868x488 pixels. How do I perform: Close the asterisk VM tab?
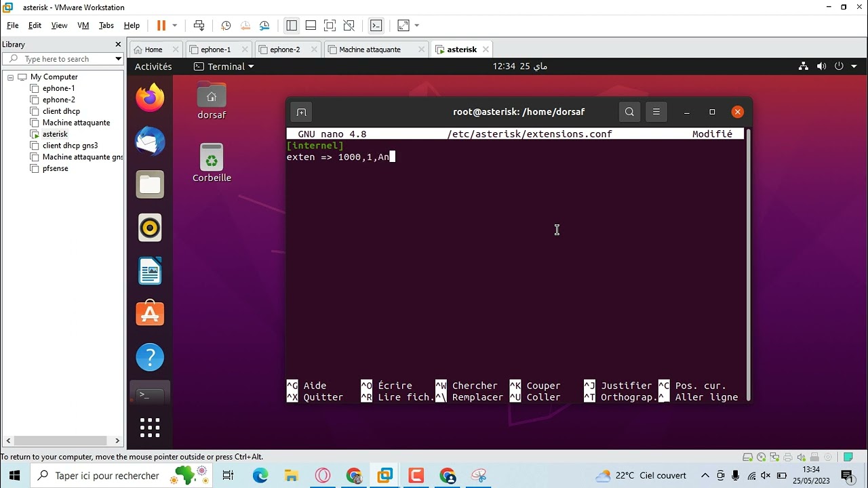[486, 49]
